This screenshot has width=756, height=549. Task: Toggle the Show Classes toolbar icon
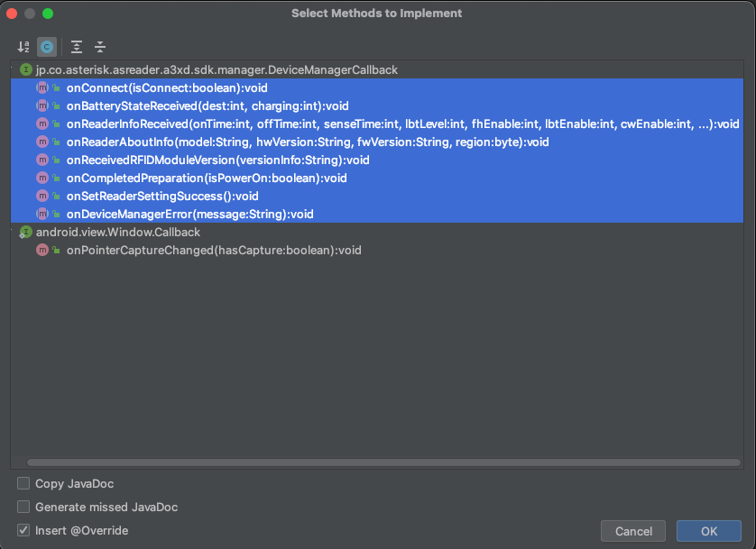pos(47,46)
